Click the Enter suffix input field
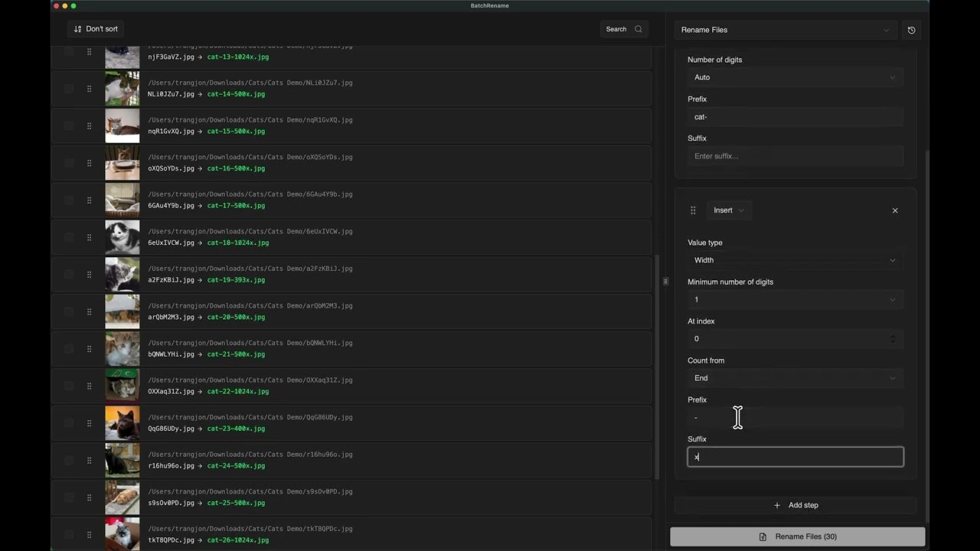The height and width of the screenshot is (551, 980). click(795, 156)
